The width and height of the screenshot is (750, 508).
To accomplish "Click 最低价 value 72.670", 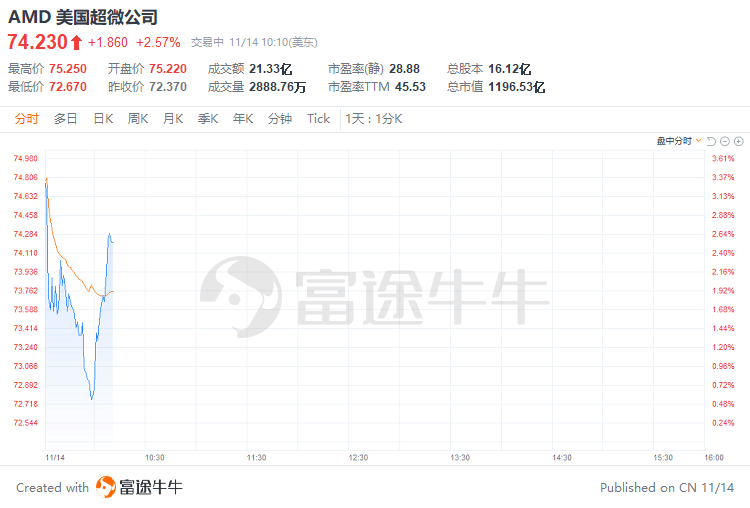I will pyautogui.click(x=67, y=87).
